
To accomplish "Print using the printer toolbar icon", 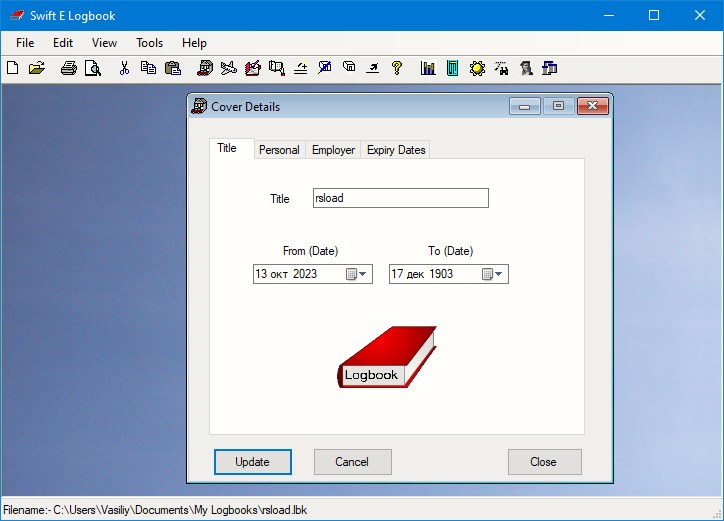I will (69, 68).
